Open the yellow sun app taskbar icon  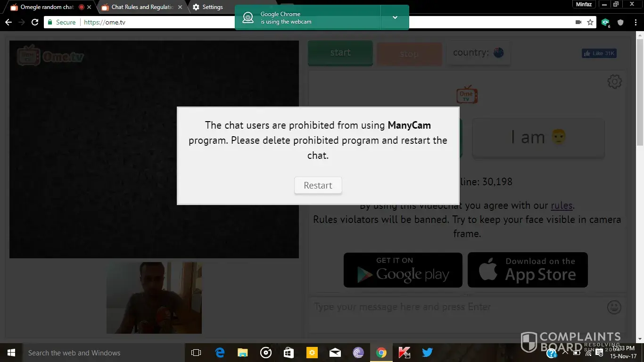[x=312, y=353]
